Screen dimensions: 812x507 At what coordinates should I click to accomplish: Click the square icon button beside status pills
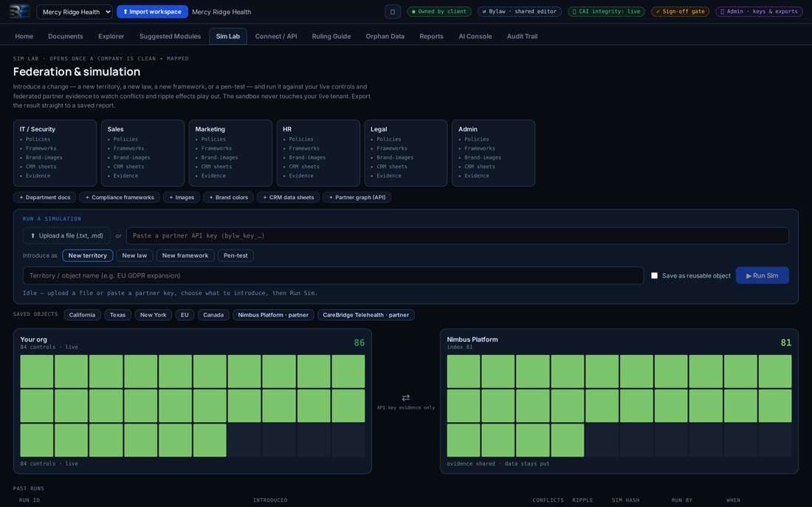[x=393, y=11]
